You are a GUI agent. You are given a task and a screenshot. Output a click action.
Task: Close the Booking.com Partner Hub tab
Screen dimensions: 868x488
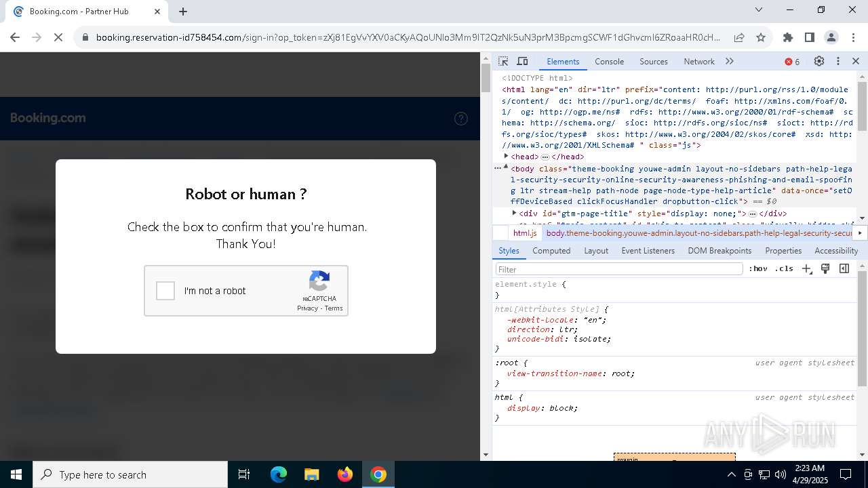(x=157, y=12)
